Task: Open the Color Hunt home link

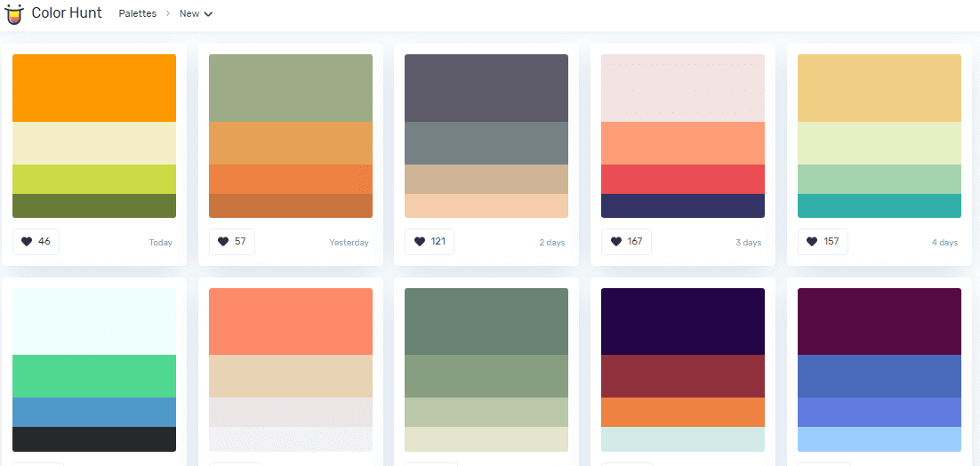Action: (67, 12)
